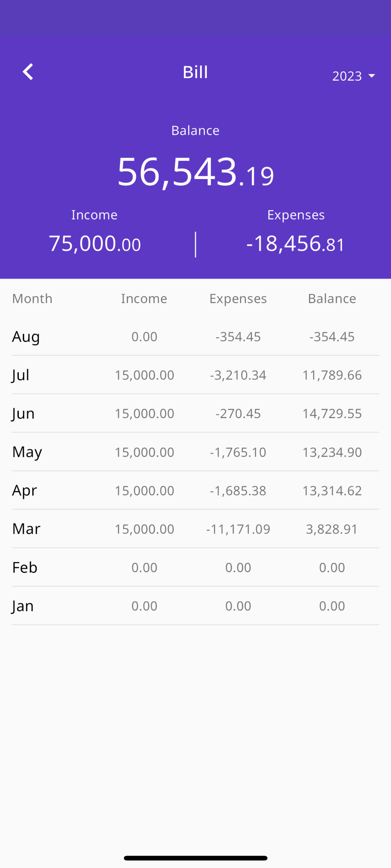Screen dimensions: 391x868
Task: Tap the Income column header
Action: (x=144, y=299)
